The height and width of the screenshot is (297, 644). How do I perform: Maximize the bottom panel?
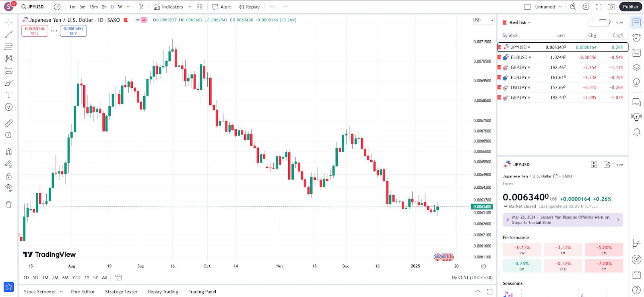(x=490, y=291)
